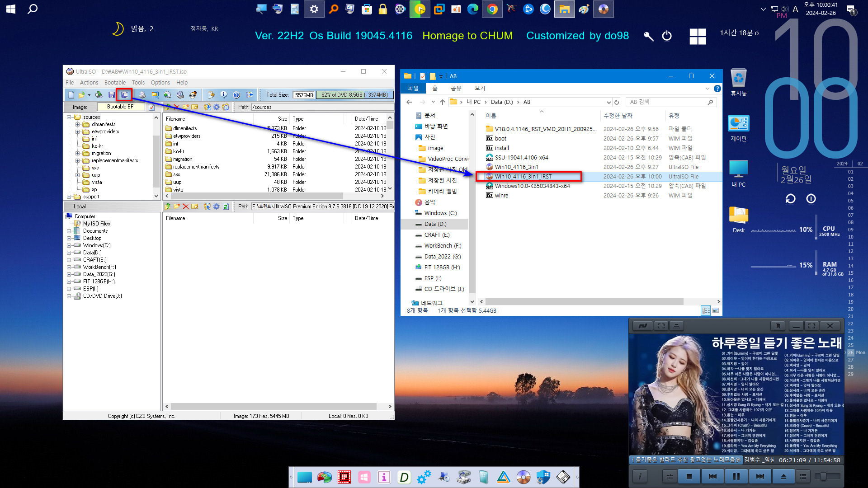Skip to next track in music player
868x488 pixels.
tap(760, 476)
